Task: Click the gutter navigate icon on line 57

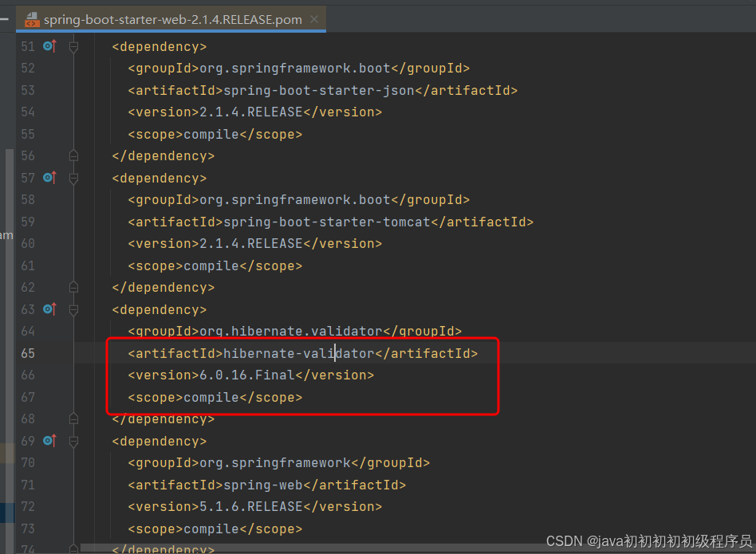Action: pyautogui.click(x=49, y=178)
